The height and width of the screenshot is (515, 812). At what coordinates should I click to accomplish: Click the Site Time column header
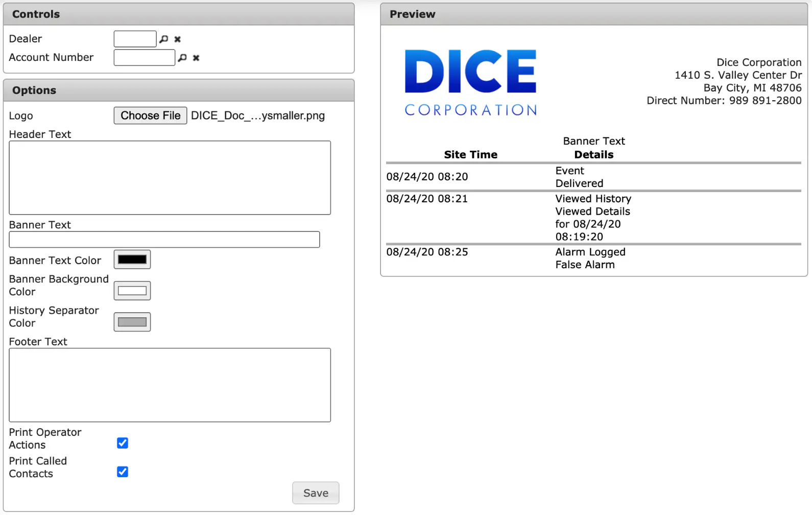[x=471, y=155]
